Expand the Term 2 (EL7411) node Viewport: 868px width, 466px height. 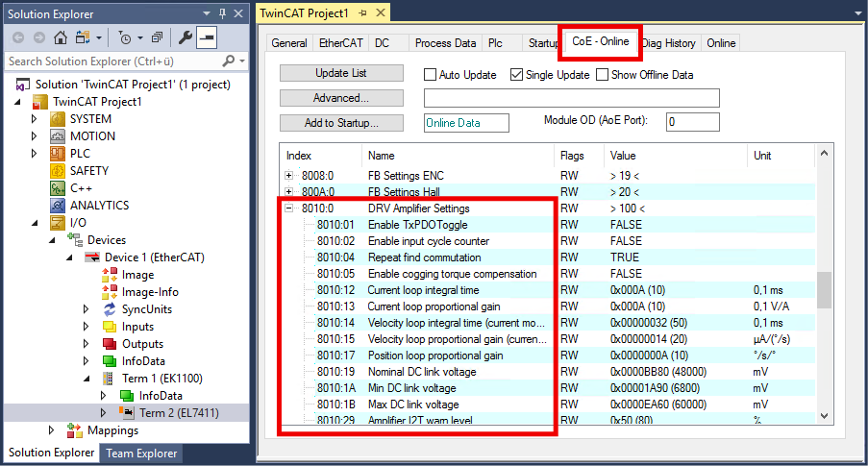[x=104, y=412]
